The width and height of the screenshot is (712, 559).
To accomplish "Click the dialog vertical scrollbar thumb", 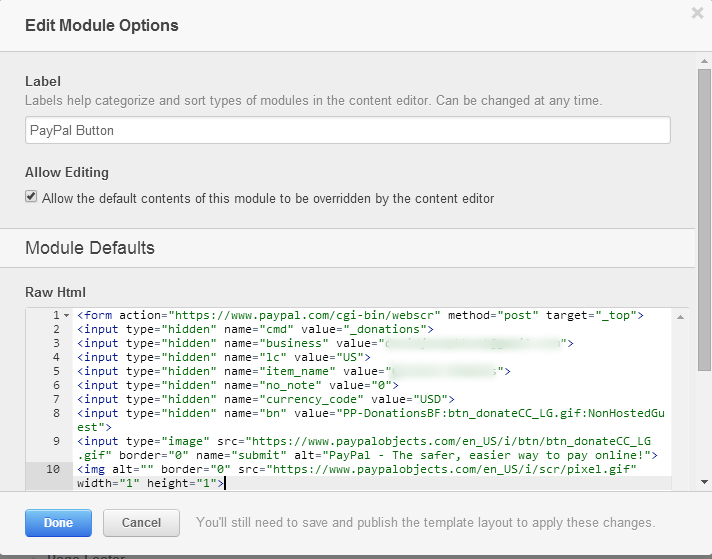I will pyautogui.click(x=704, y=219).
